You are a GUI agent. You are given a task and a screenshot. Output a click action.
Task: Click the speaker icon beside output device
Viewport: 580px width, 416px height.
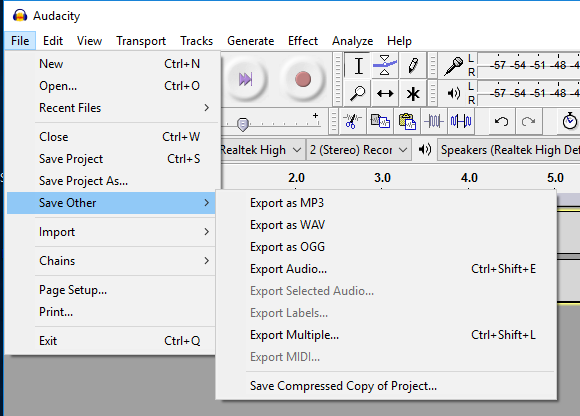click(x=425, y=150)
